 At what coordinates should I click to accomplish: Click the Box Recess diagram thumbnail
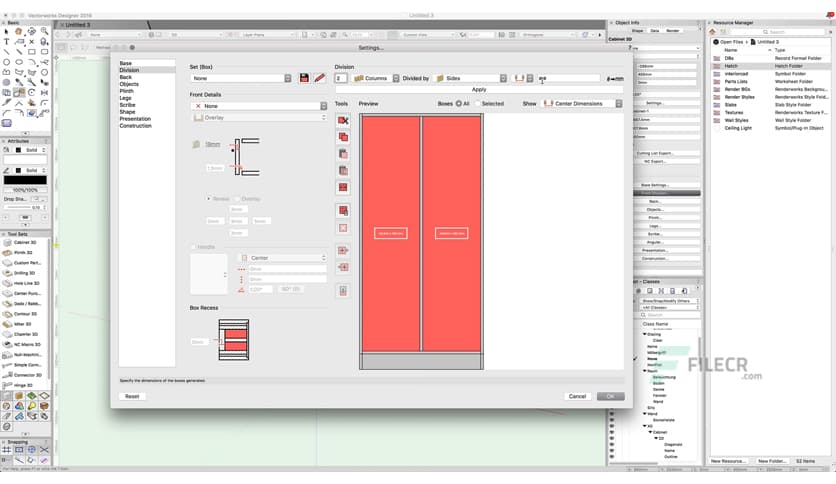point(234,340)
